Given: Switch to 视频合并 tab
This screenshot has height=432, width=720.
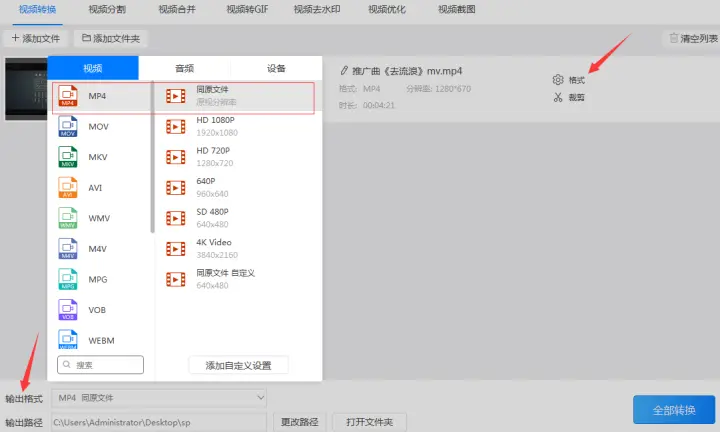Looking at the screenshot, I should point(177,10).
